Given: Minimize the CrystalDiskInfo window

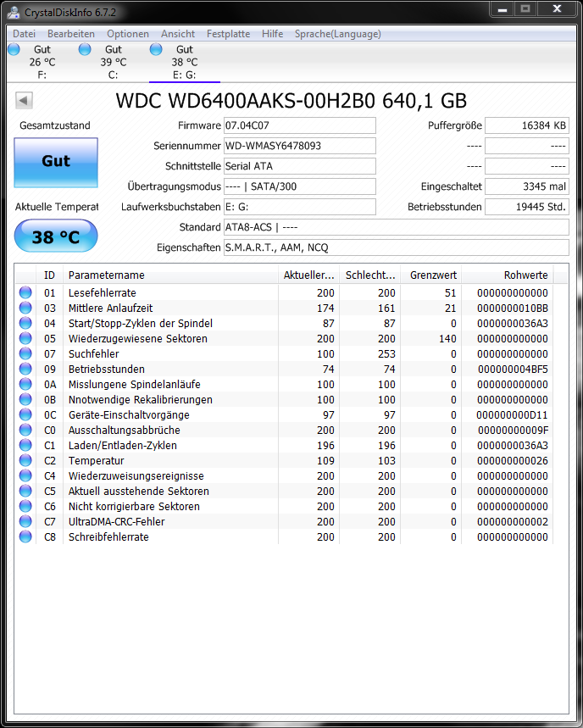Looking at the screenshot, I should point(502,8).
